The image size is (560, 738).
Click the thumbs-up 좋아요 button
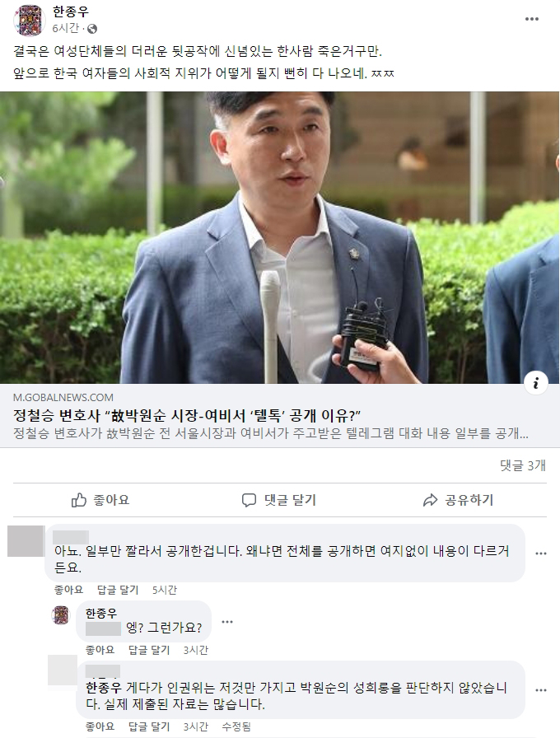click(x=100, y=500)
